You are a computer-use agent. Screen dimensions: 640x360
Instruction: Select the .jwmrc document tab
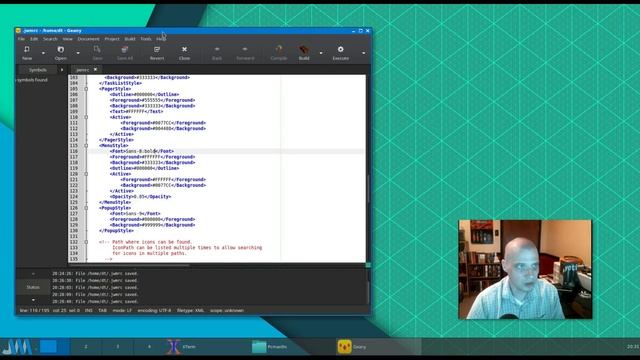[x=82, y=70]
